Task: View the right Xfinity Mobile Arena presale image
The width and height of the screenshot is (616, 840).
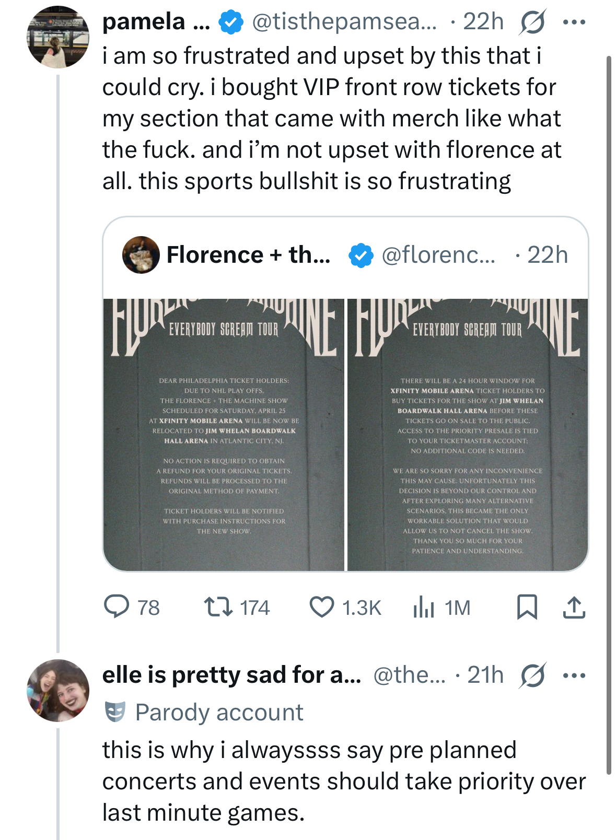Action: pos(468,435)
